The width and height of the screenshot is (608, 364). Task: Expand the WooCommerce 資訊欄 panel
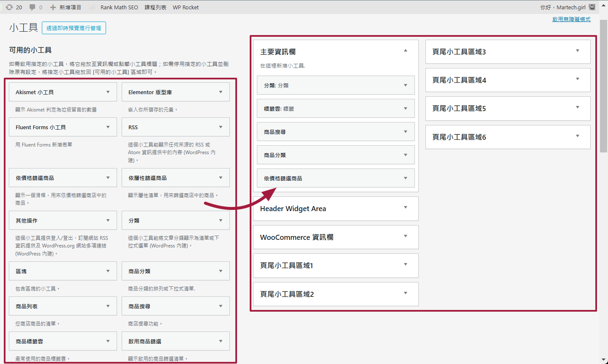405,236
